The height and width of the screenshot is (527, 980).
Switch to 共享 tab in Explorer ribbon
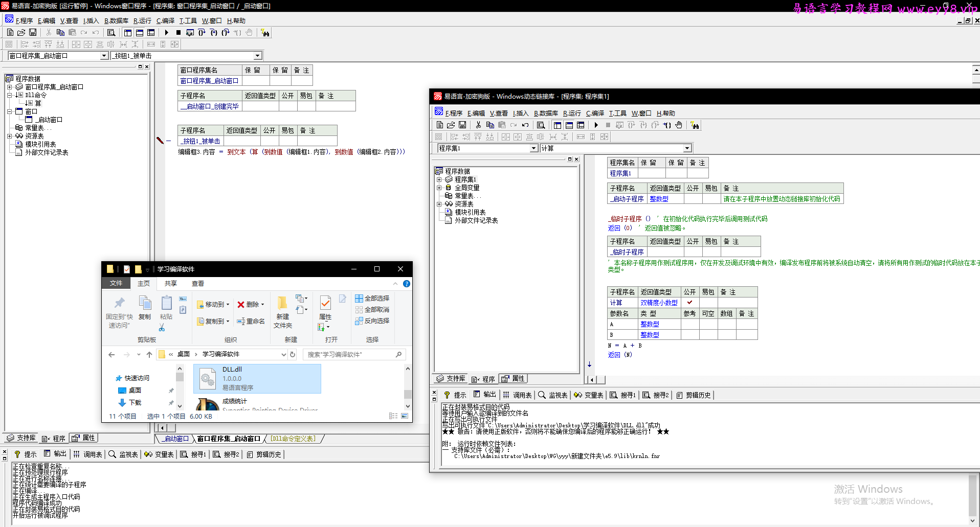click(x=170, y=284)
